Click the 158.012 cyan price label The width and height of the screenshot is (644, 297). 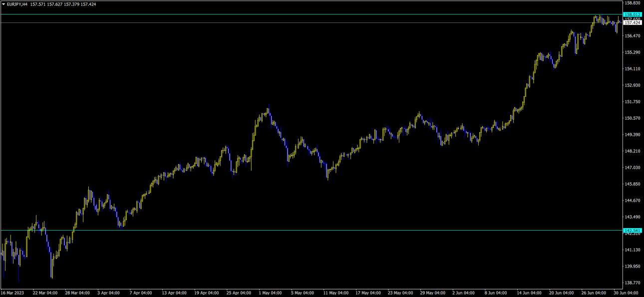[633, 14]
